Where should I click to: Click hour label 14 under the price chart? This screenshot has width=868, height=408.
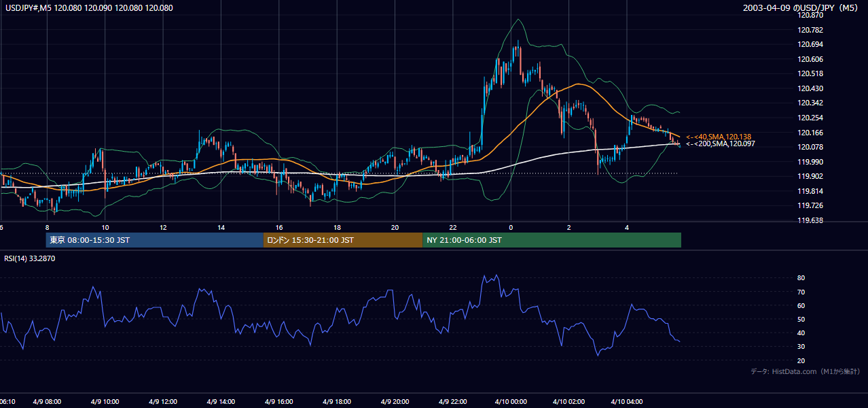(x=221, y=228)
